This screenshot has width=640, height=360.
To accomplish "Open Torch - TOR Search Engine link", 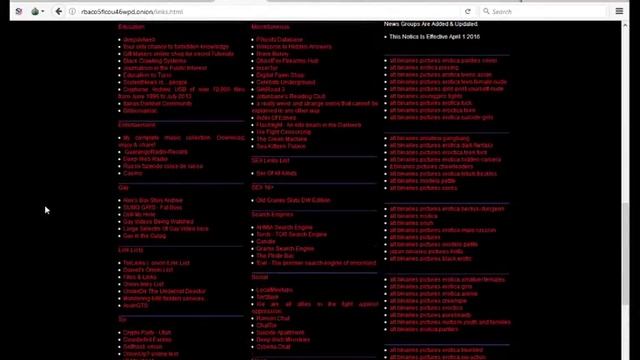I will pyautogui.click(x=291, y=234).
